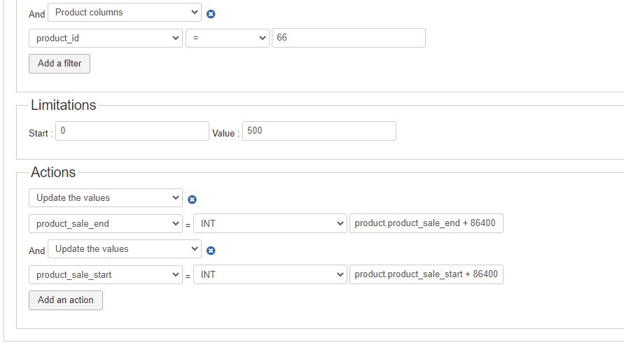Expand the product_sale_start column dropdown
This screenshot has height=364, width=624.
106,275
